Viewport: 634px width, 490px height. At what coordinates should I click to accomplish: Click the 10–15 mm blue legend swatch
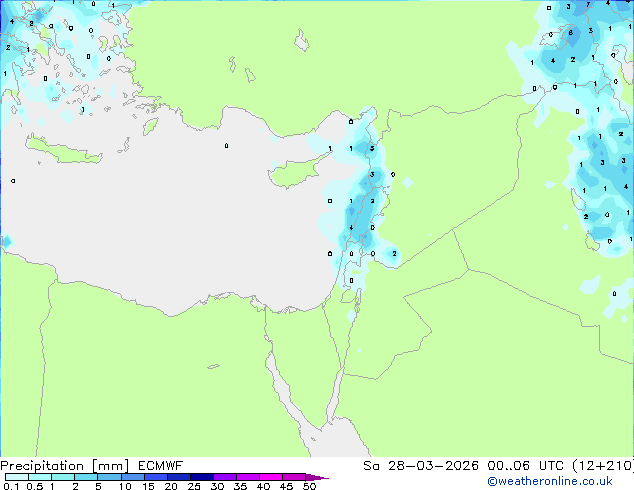[x=133, y=477]
